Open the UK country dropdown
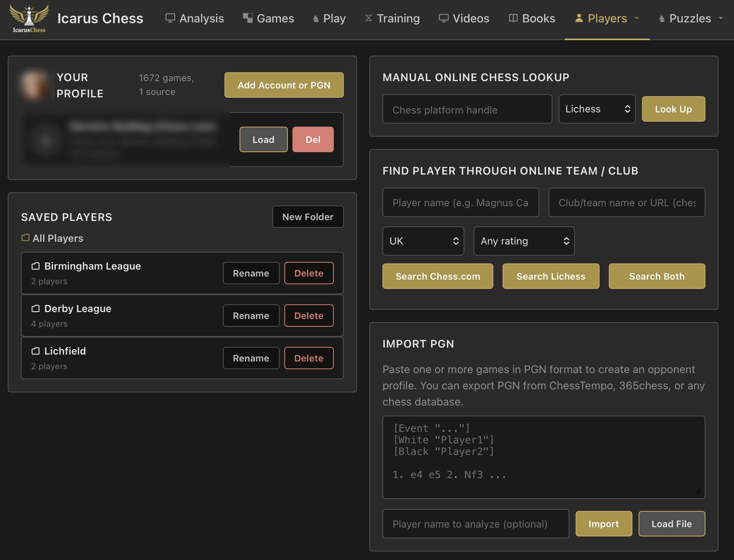The height and width of the screenshot is (560, 734). point(423,241)
